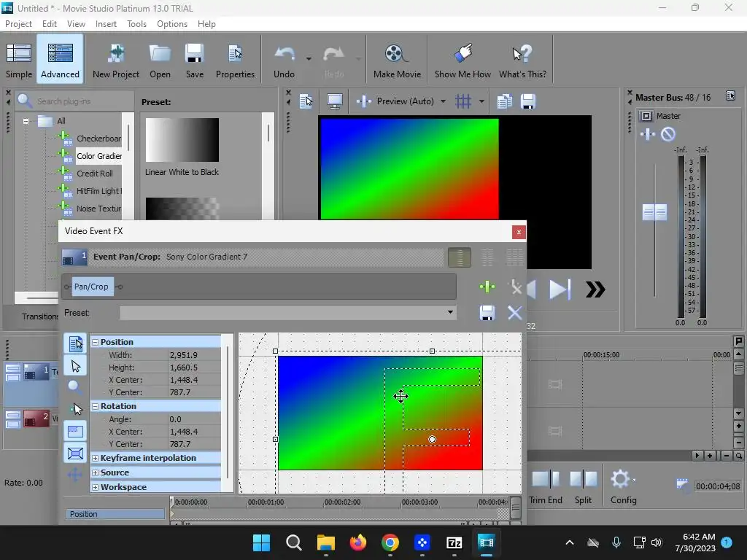Collapse the All plug-ins tree node
Image resolution: width=747 pixels, height=560 pixels.
click(26, 121)
